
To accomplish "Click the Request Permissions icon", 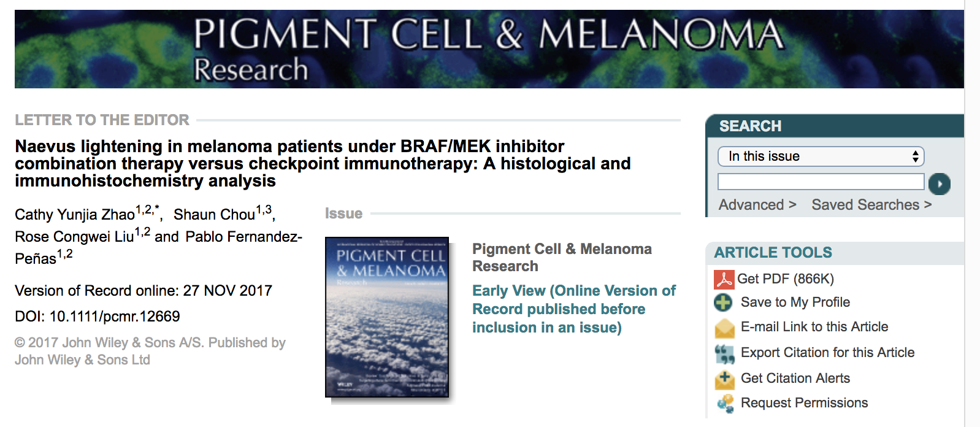I will click(725, 403).
